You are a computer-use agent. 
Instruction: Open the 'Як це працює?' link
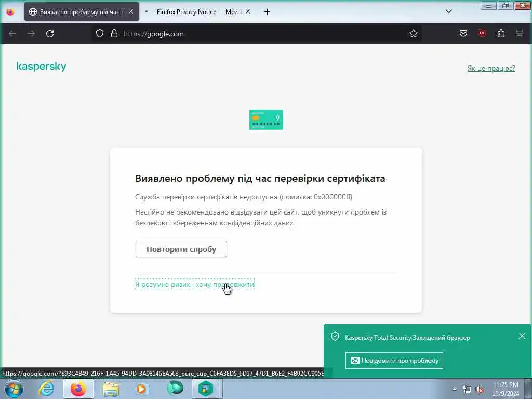coord(491,68)
